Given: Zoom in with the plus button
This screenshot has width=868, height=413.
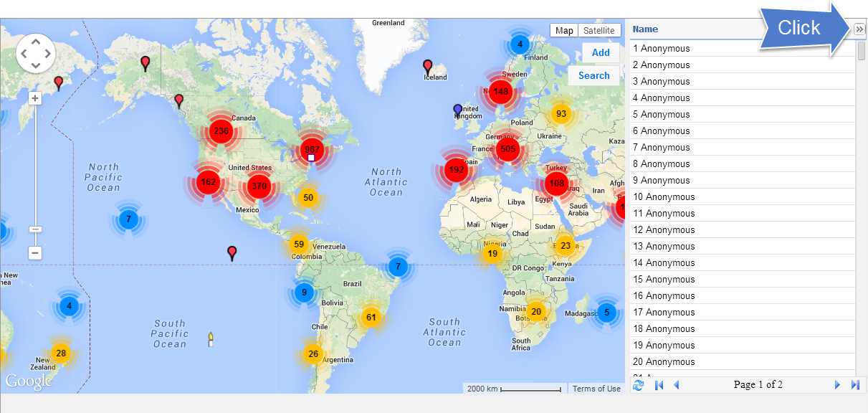Looking at the screenshot, I should coord(35,98).
